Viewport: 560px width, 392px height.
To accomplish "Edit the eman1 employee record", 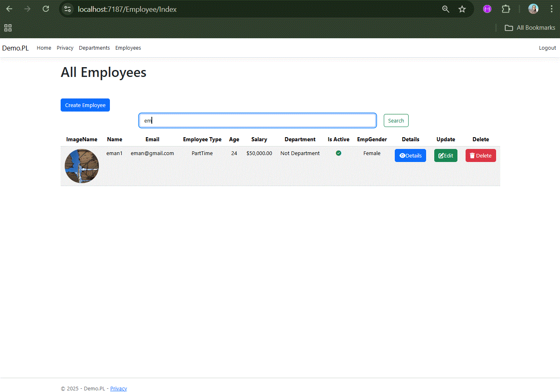I will pyautogui.click(x=446, y=155).
